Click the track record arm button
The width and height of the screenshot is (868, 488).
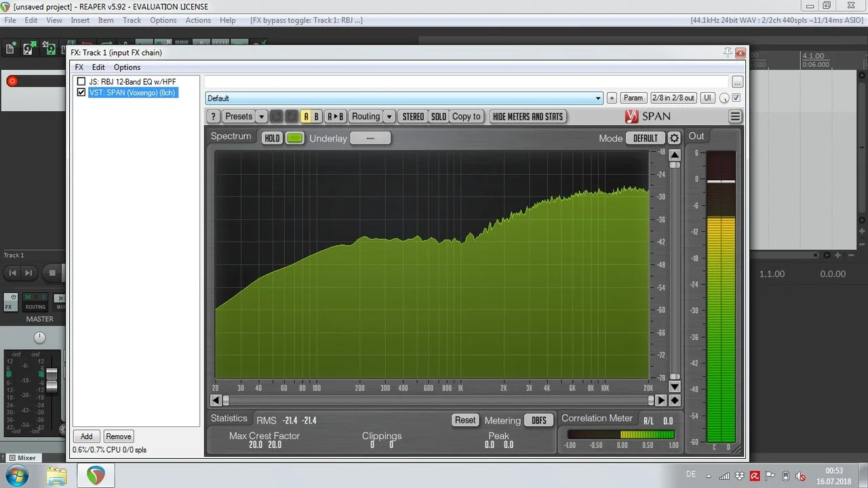(12, 81)
